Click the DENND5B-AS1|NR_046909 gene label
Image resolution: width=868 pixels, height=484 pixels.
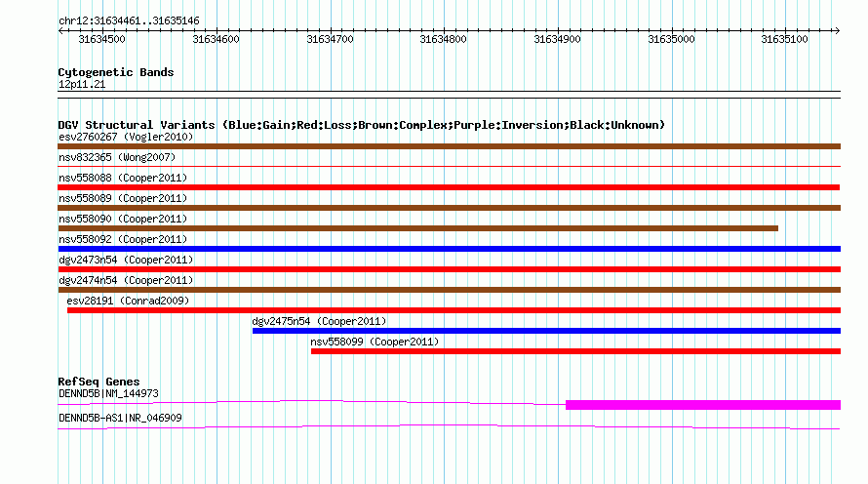[120, 418]
